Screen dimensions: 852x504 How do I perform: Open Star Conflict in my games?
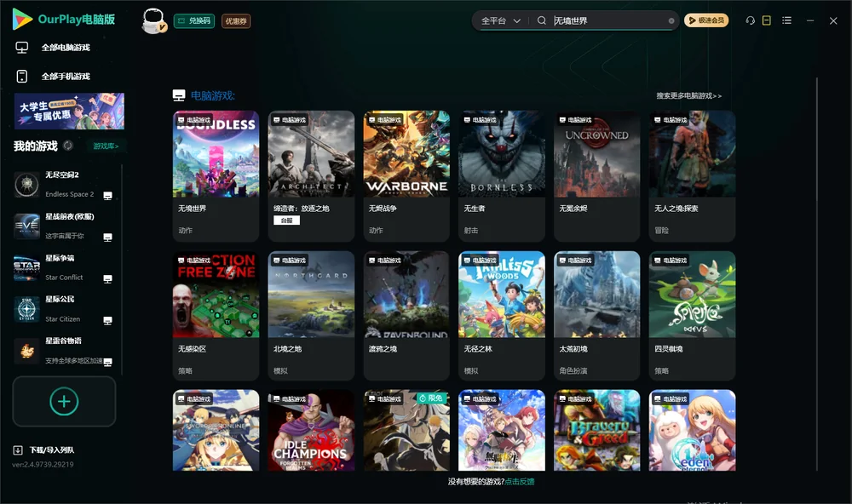(62, 267)
